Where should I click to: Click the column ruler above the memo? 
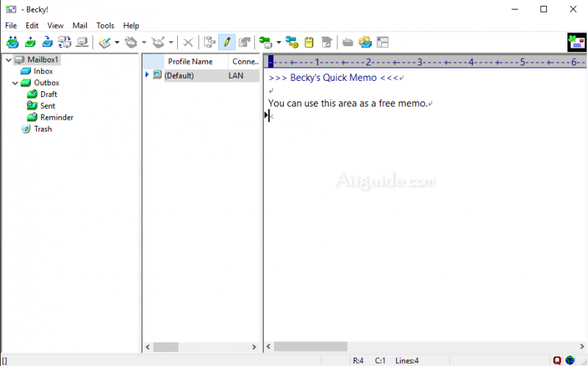[x=427, y=62]
